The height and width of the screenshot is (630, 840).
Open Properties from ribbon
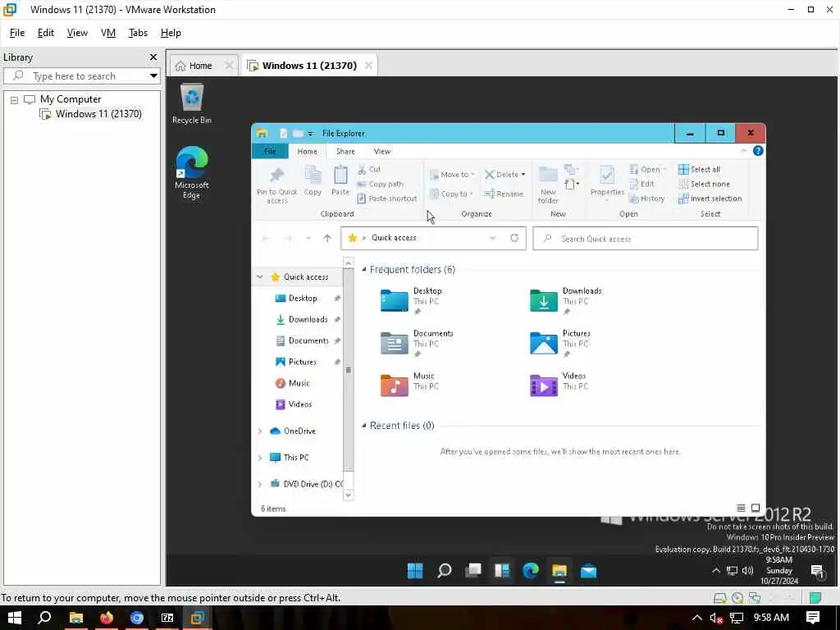coord(607,183)
